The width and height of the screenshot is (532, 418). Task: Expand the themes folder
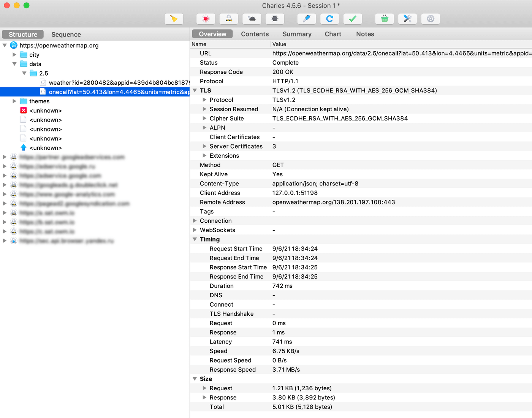[x=14, y=101]
